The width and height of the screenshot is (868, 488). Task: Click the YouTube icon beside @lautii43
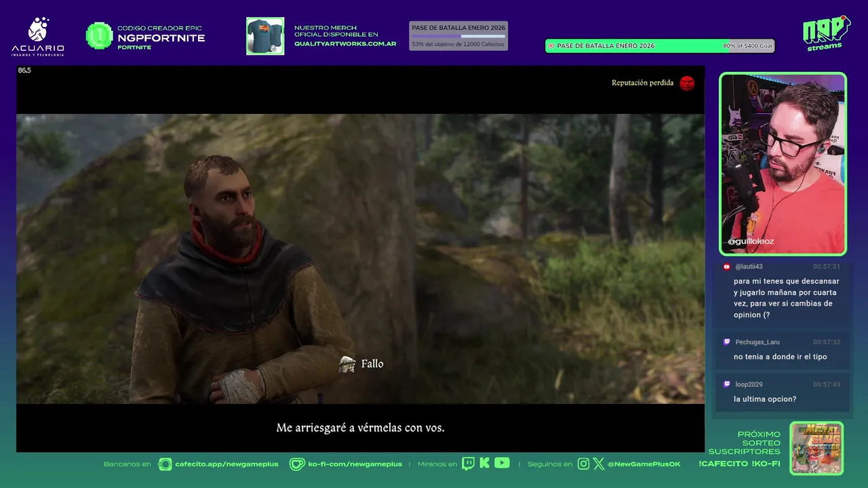pyautogui.click(x=727, y=266)
